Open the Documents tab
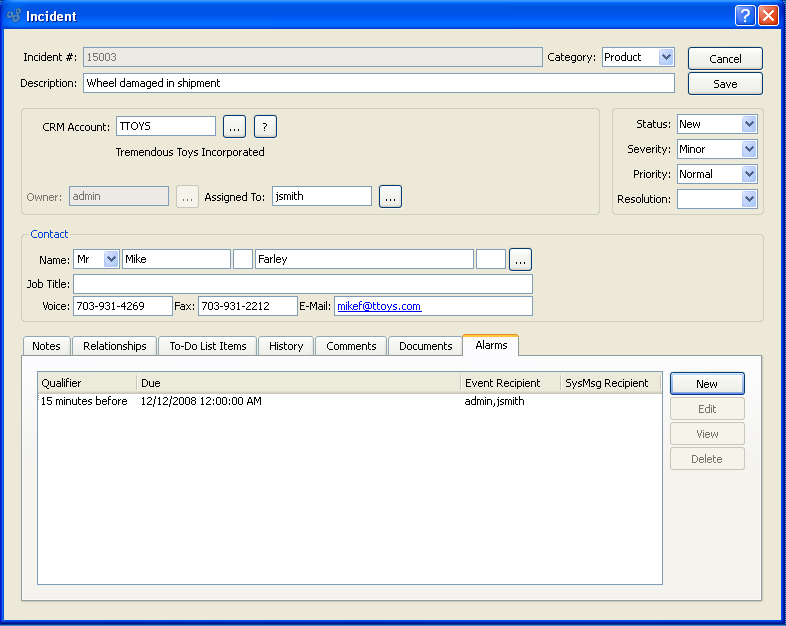The image size is (786, 626). pyautogui.click(x=425, y=346)
